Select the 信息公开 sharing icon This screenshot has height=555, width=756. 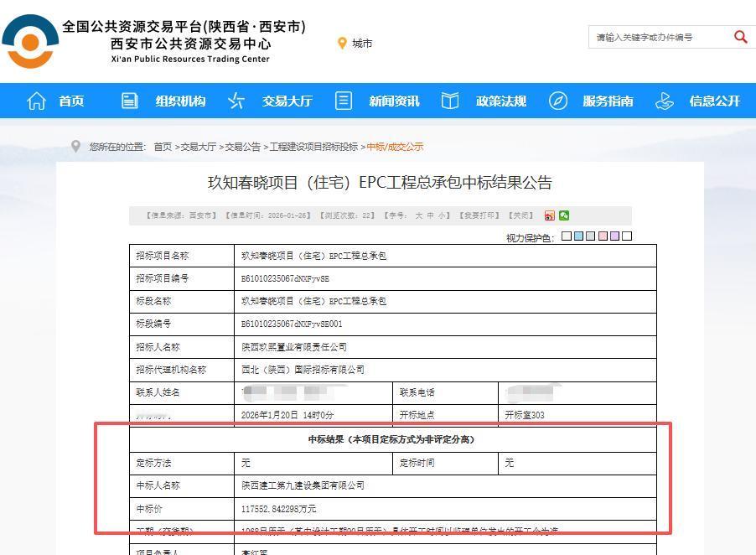(x=665, y=101)
